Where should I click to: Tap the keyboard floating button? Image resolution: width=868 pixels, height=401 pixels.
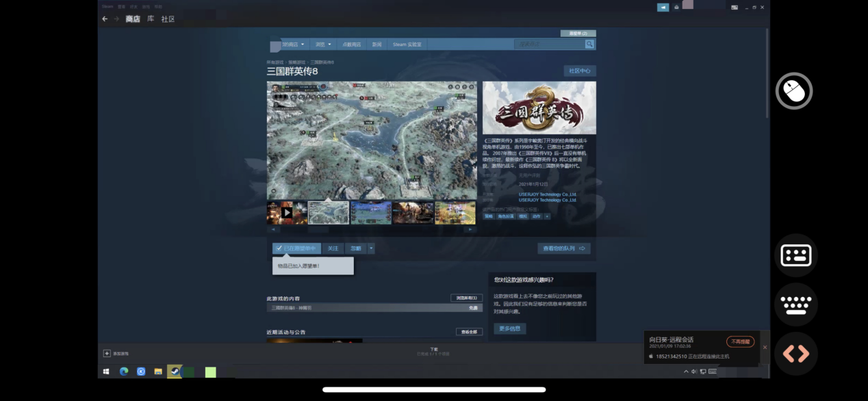[x=796, y=305]
